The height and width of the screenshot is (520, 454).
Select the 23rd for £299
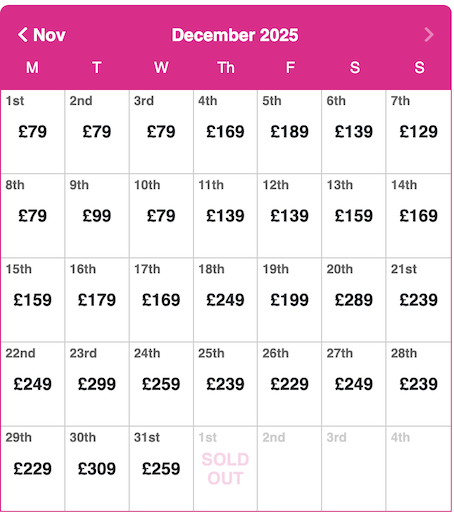pos(97,384)
